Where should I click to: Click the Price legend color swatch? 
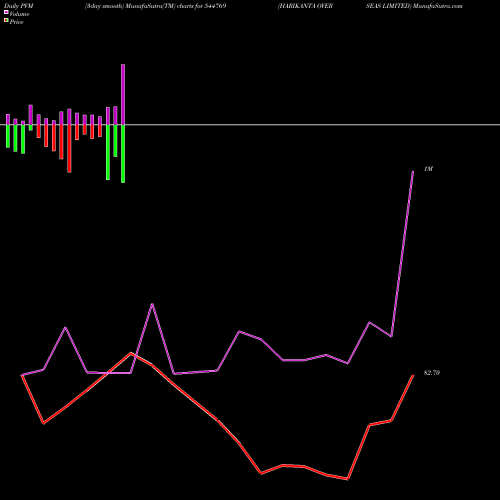[6, 21]
